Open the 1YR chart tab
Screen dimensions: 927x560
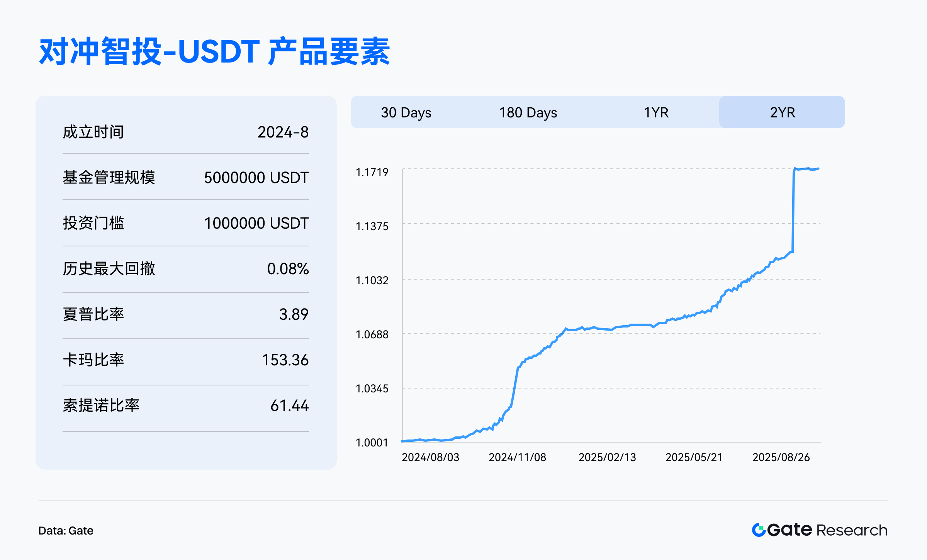click(x=656, y=112)
